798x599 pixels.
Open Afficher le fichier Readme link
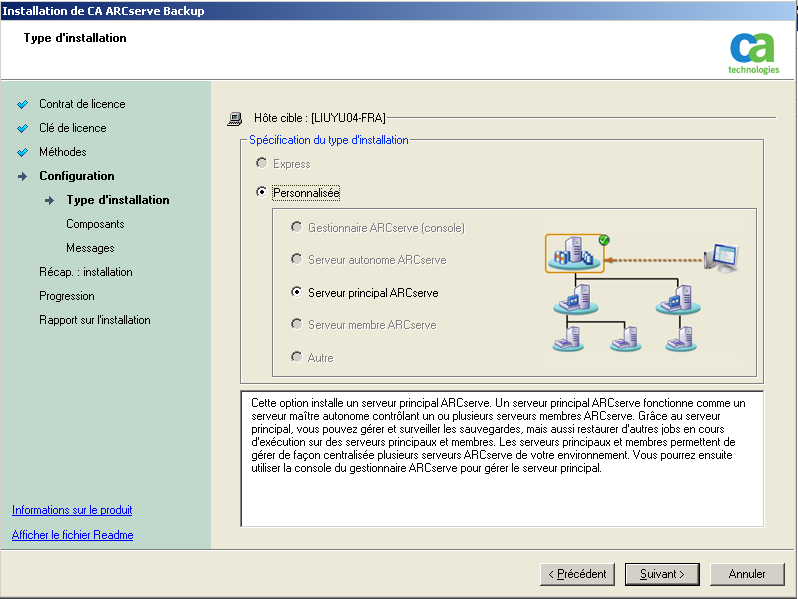72,535
